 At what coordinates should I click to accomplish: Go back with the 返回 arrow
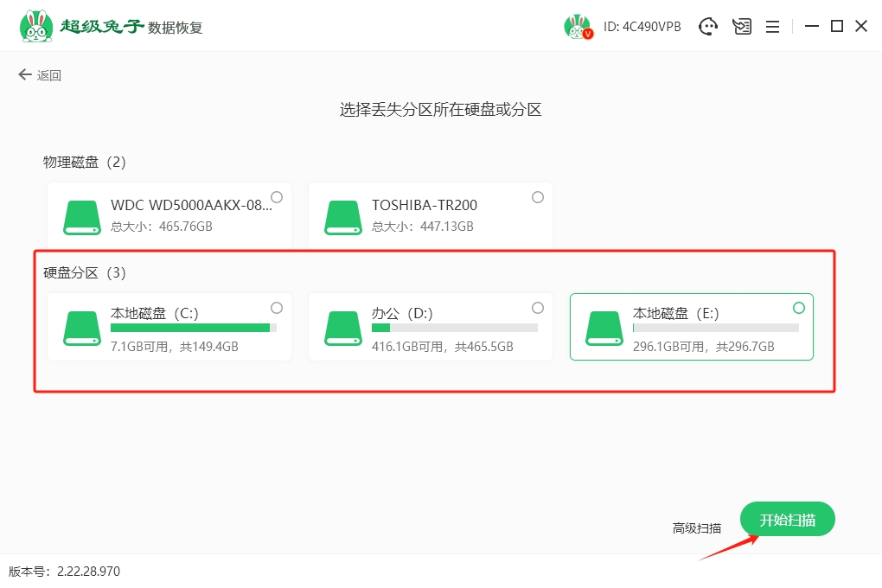pyautogui.click(x=40, y=75)
